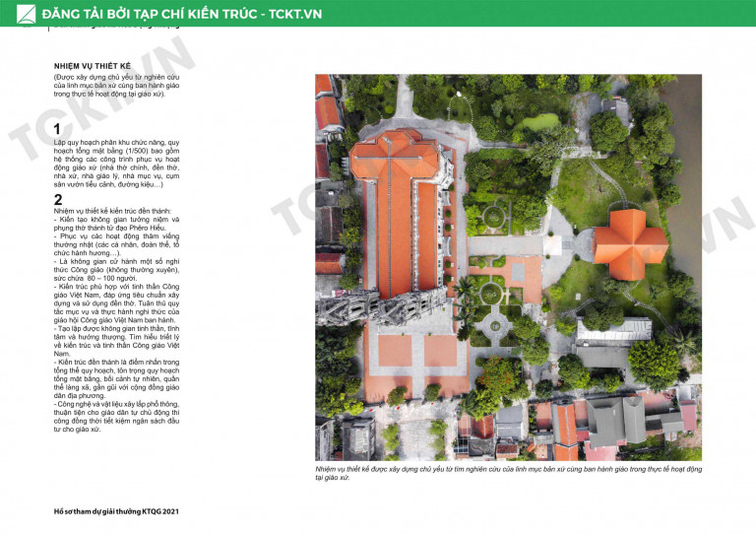Click the circular garden in the courtyard

pyautogui.click(x=492, y=293)
